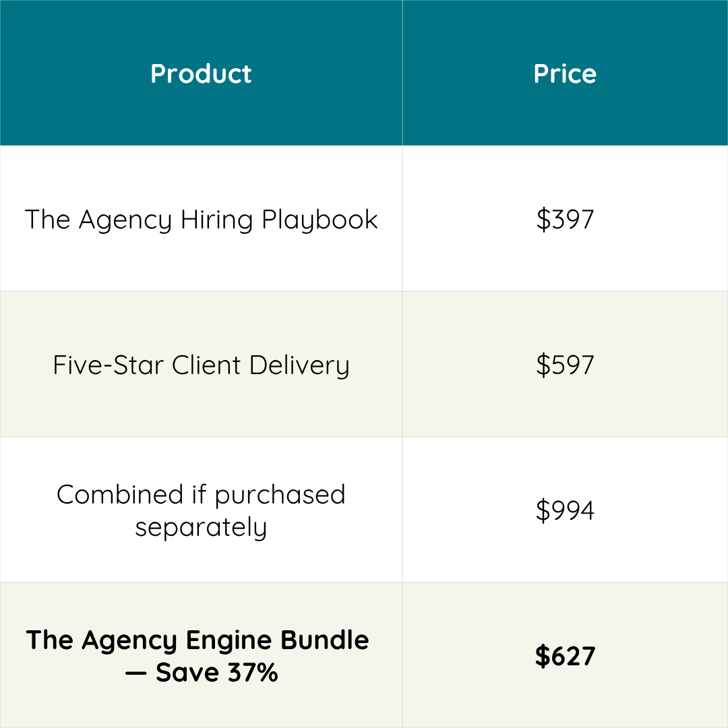Image resolution: width=728 pixels, height=728 pixels.
Task: Click the Save 37% discount text
Action: tap(217, 673)
